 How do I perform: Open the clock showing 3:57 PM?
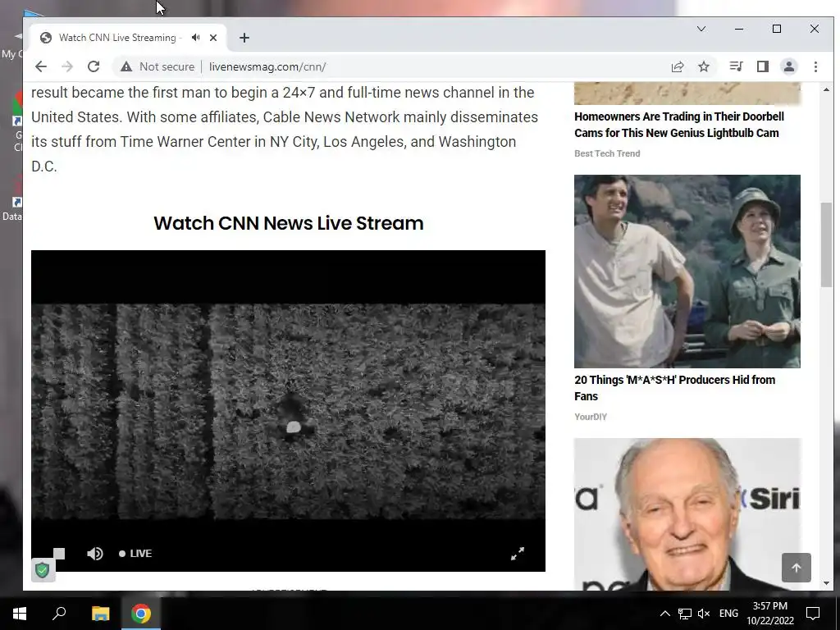(x=769, y=614)
